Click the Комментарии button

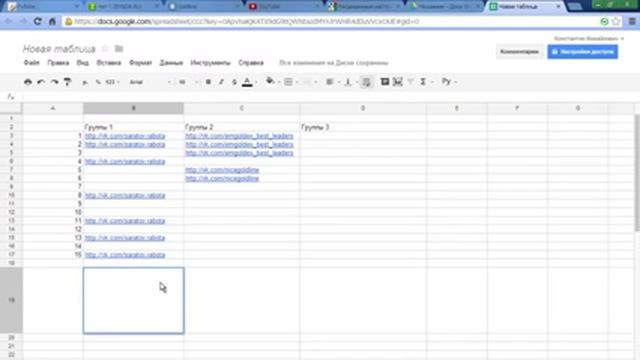[x=519, y=52]
